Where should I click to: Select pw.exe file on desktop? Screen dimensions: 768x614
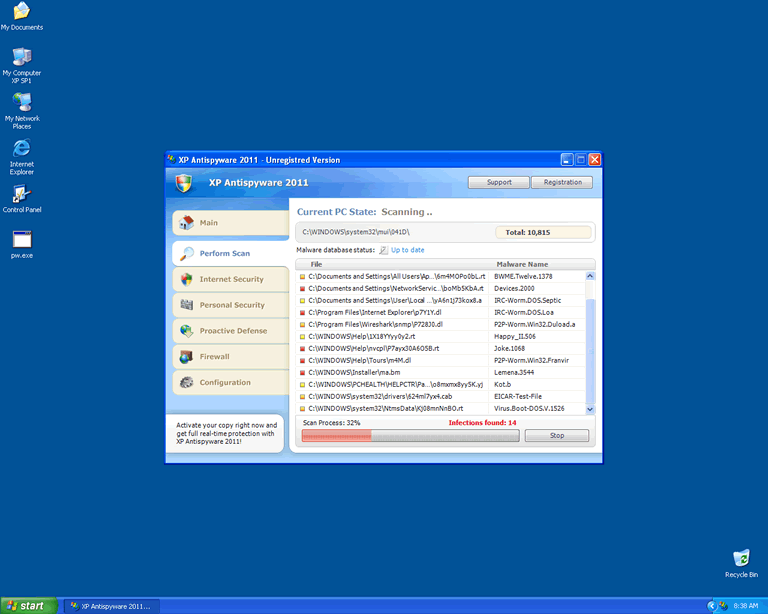coord(21,240)
